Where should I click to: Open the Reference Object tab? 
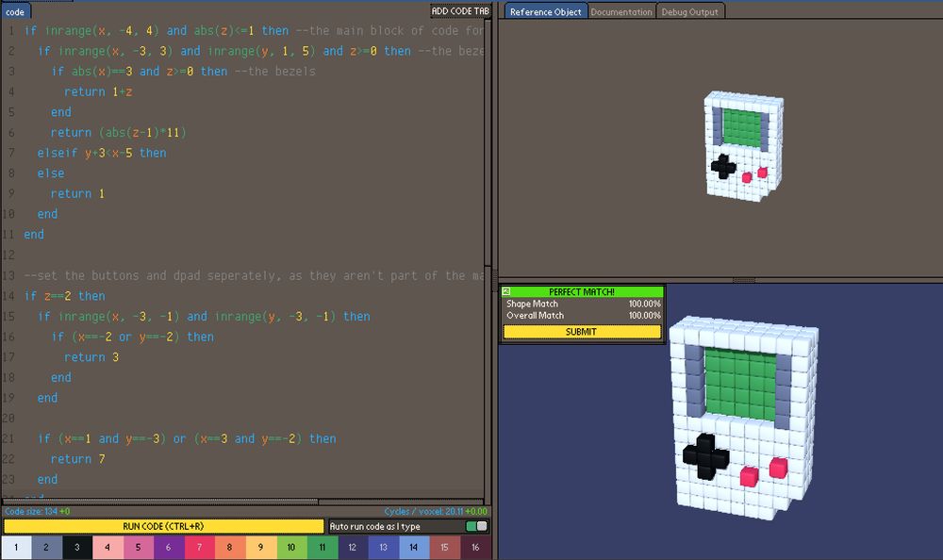point(545,11)
